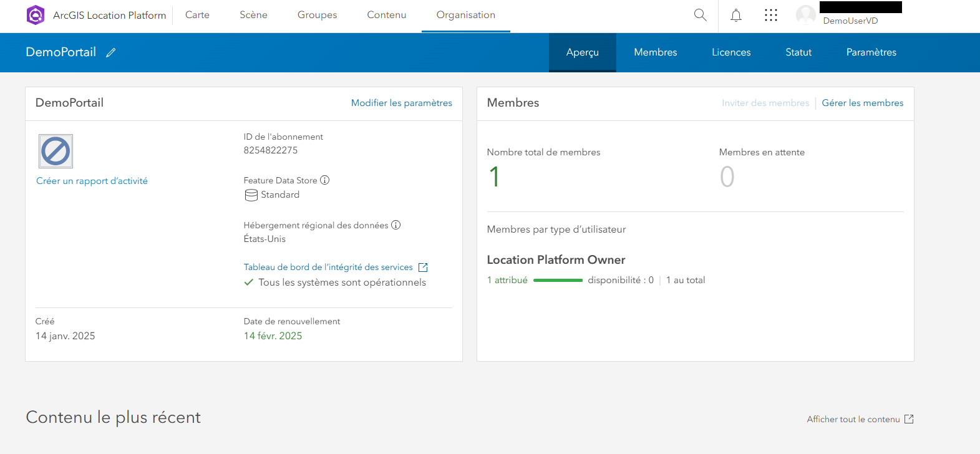
Task: Click Gérer les membres link
Action: click(862, 103)
